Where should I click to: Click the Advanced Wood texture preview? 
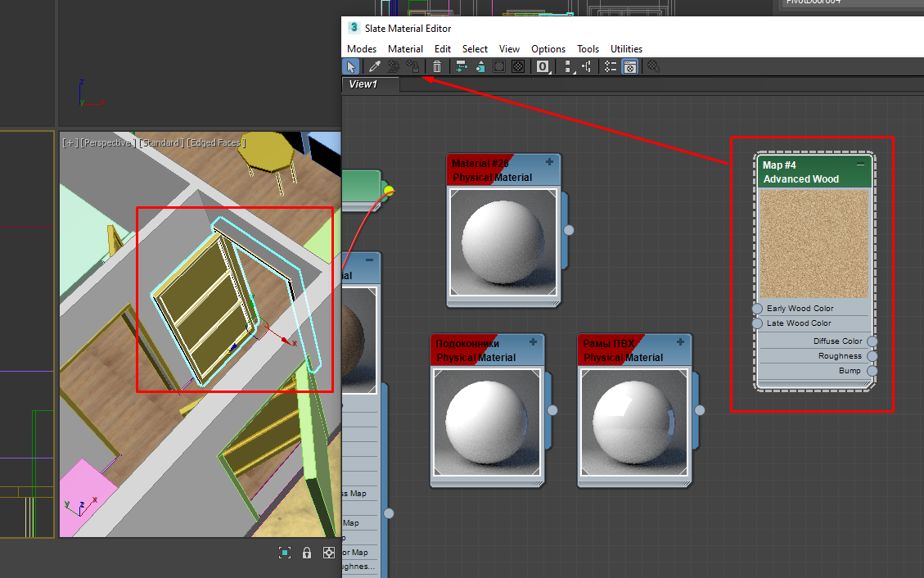[x=814, y=243]
